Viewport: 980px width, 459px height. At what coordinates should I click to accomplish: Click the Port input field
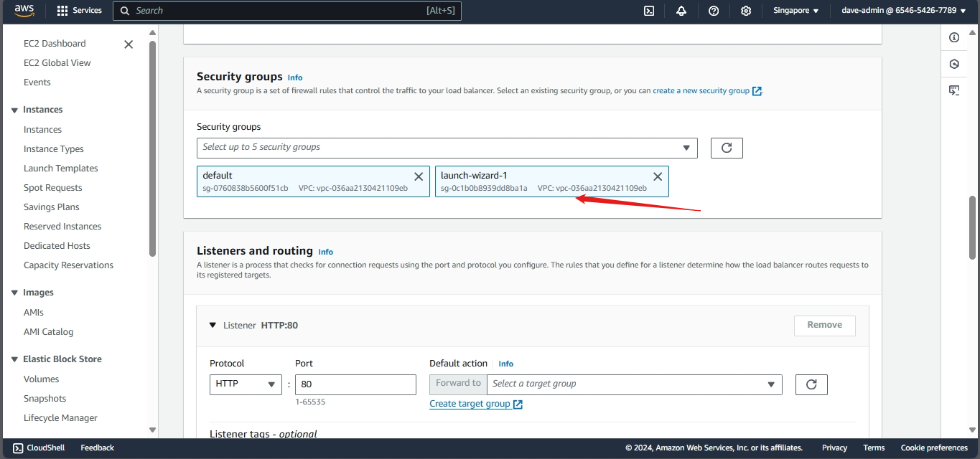click(355, 384)
